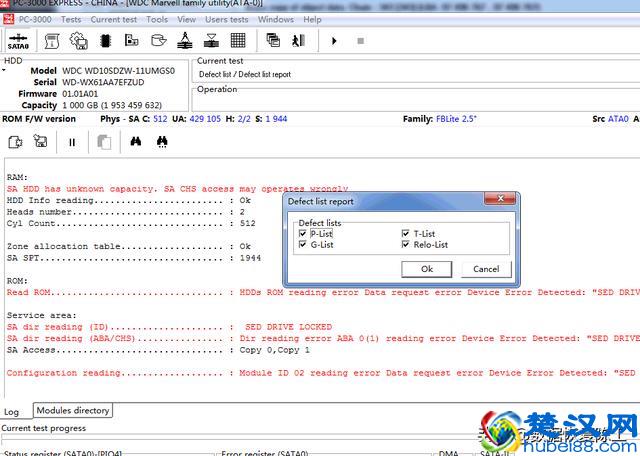This screenshot has width=640, height=456.
Task: Click the grid table icon in toolbar
Action: coord(237,41)
